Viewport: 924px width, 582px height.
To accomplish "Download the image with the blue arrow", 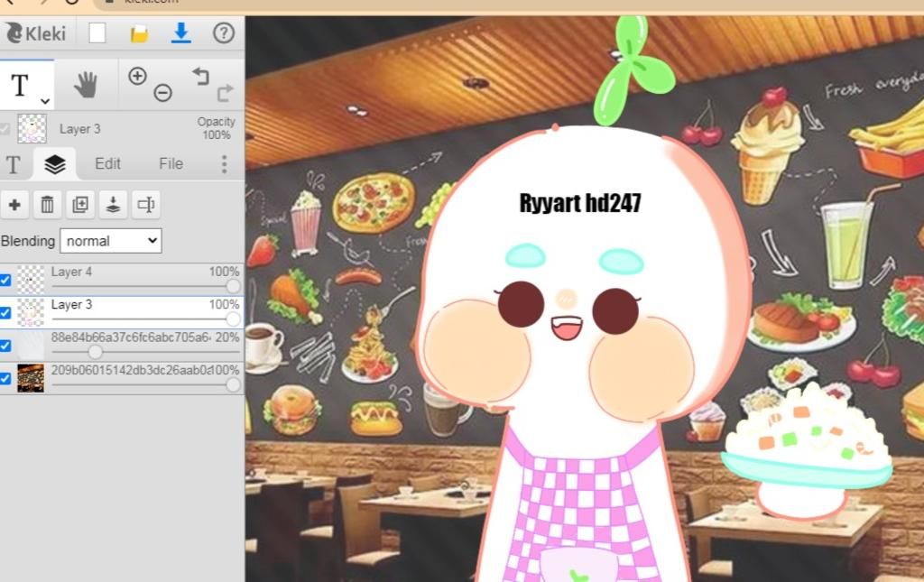I will coord(180,33).
